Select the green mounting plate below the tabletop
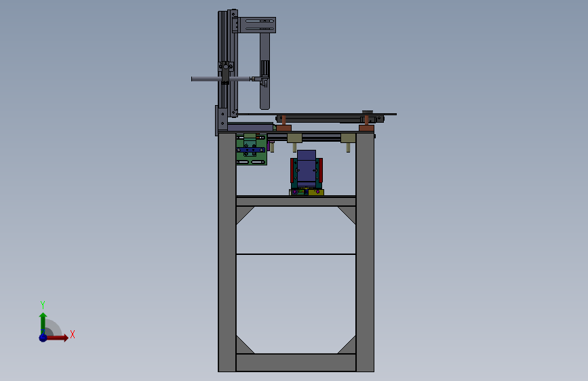The width and height of the screenshot is (588, 381). point(252,149)
